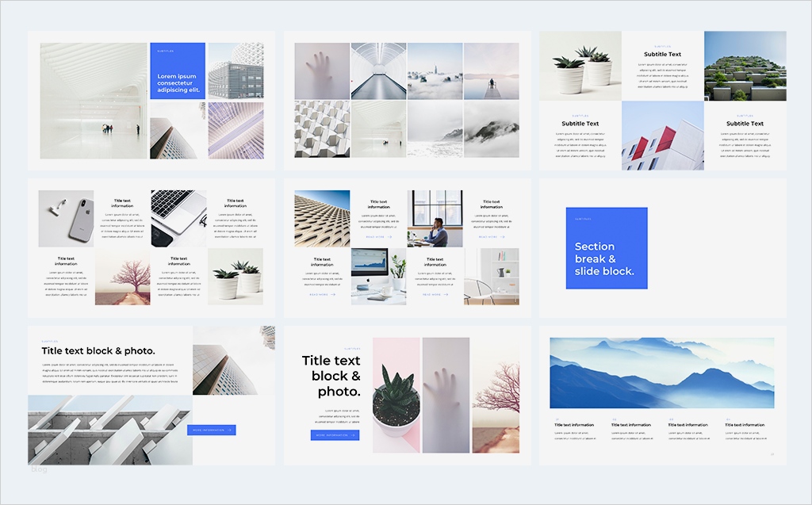
Task: Select the grey domed building photo beside the blue square
Action: [236, 71]
